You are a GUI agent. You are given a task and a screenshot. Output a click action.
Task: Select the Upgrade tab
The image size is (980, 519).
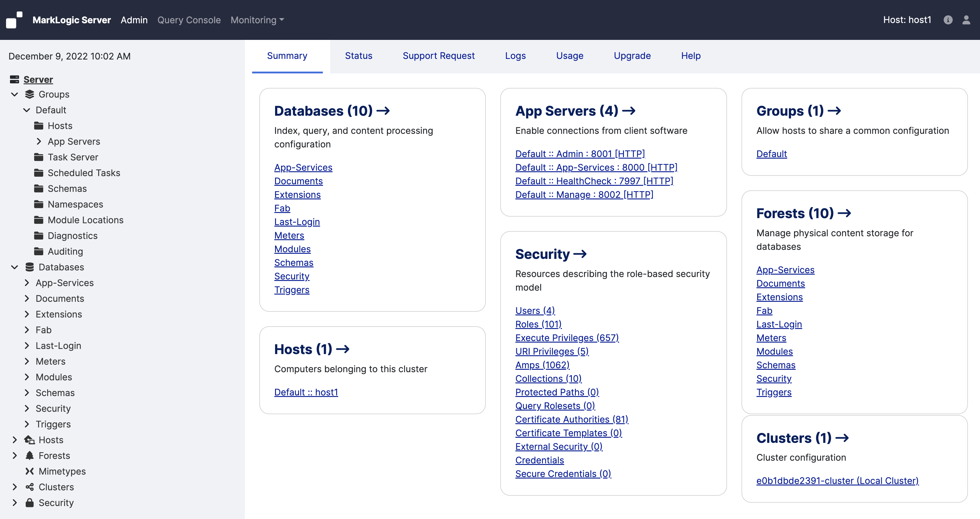pyautogui.click(x=632, y=56)
